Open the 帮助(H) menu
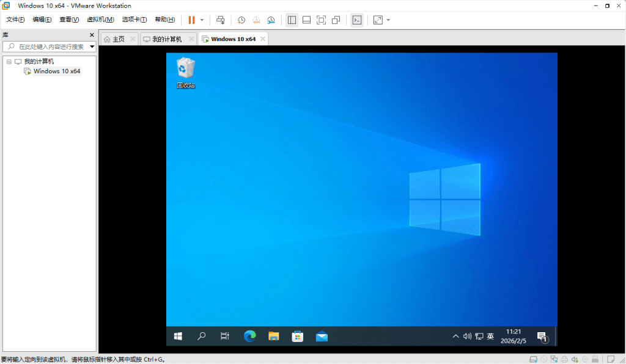 pyautogui.click(x=165, y=20)
